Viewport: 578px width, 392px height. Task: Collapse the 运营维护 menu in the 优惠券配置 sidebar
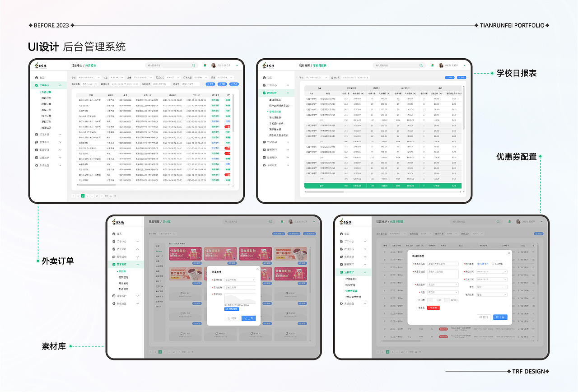pos(365,272)
